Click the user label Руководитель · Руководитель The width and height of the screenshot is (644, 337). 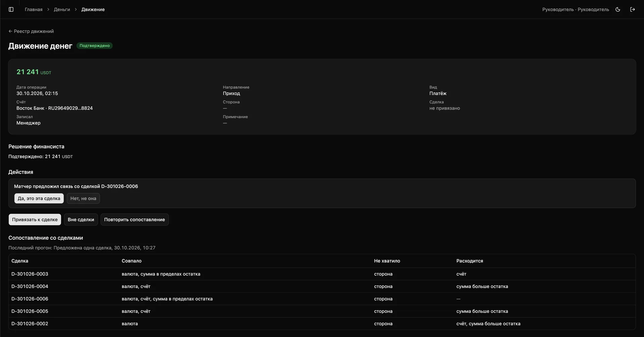point(576,9)
